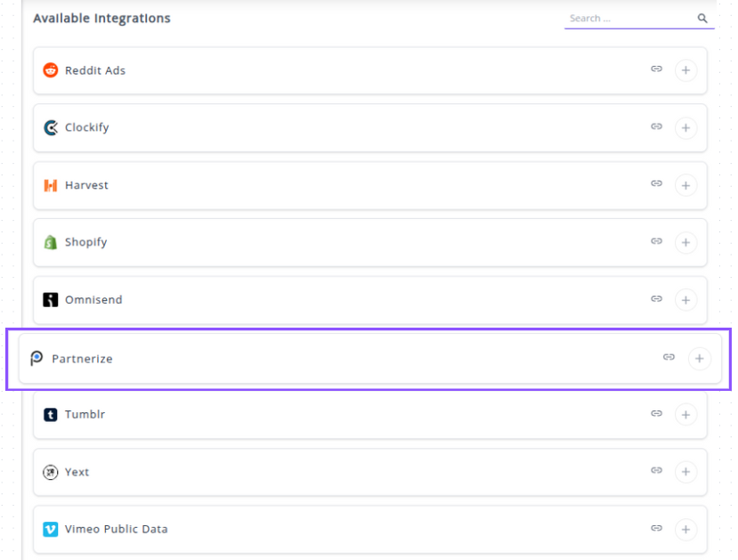Add the Vimeo Public Data integration
This screenshot has height=560, width=738.
click(685, 530)
